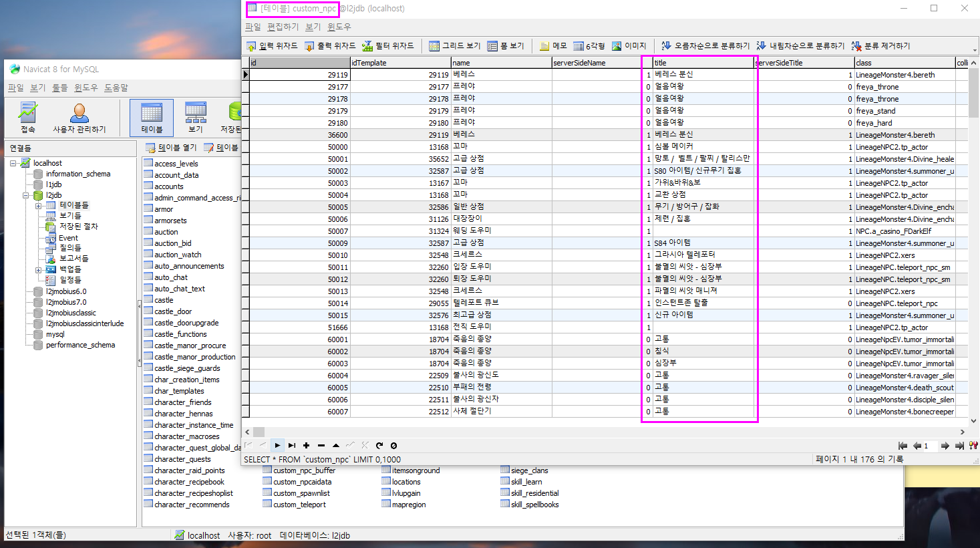Click the 분류 제거하기 remove sort icon
The image size is (980, 548).
pos(880,46)
